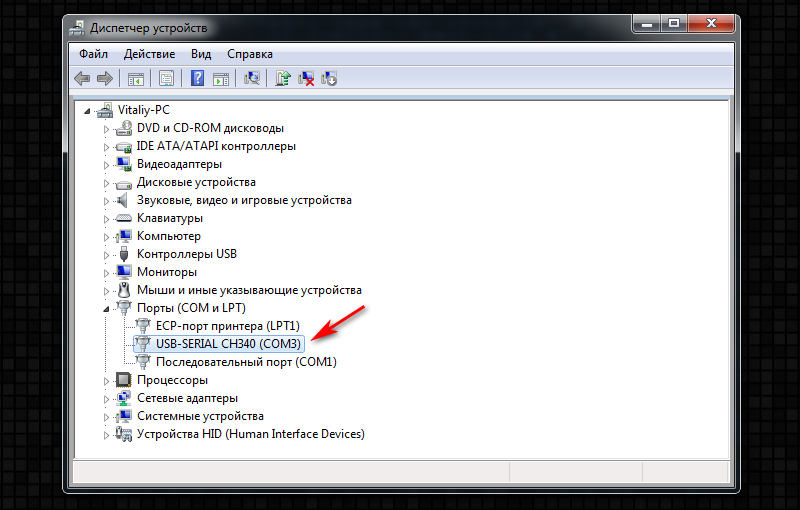The height and width of the screenshot is (510, 800).
Task: Minimize the Диспетчер устройств window
Action: pos(646,23)
